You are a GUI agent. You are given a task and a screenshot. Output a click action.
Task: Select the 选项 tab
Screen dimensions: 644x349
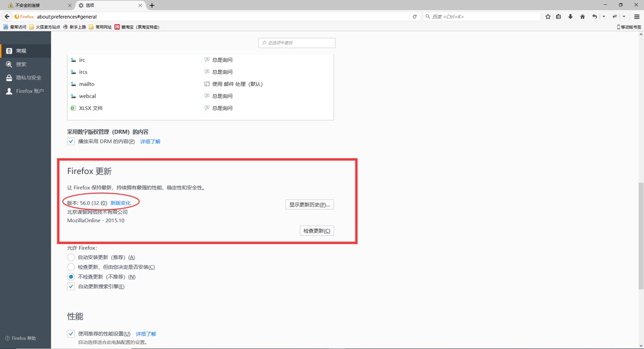tap(110, 6)
